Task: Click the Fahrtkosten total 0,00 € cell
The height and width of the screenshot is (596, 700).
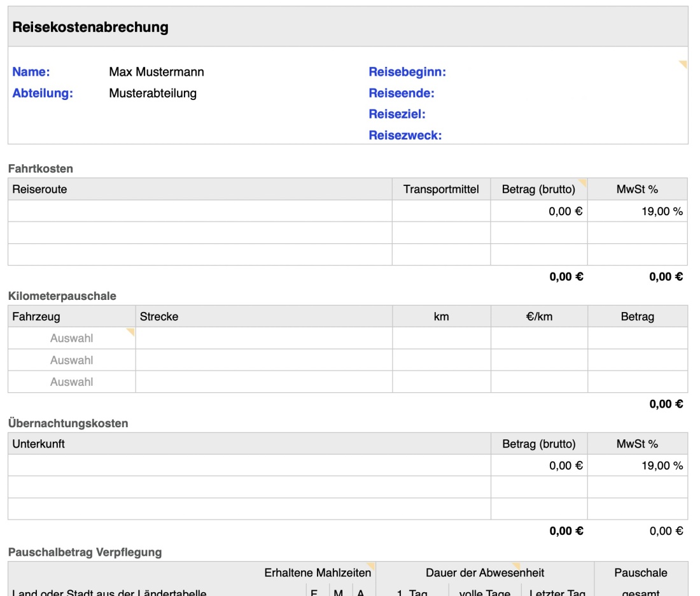Action: 566,277
